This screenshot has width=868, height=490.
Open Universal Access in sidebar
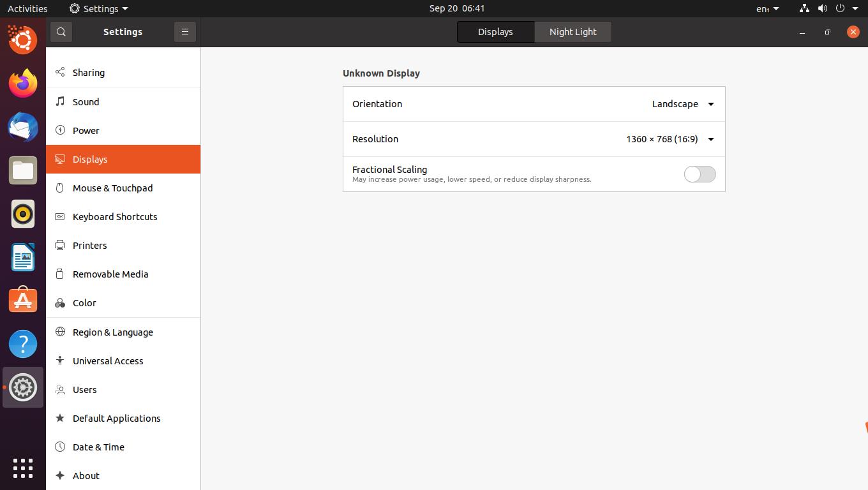point(123,361)
